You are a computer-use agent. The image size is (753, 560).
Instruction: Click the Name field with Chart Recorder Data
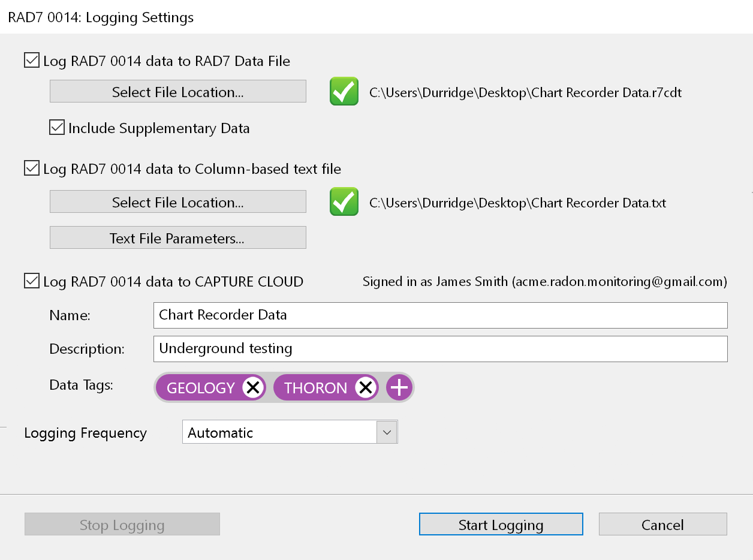[440, 315]
